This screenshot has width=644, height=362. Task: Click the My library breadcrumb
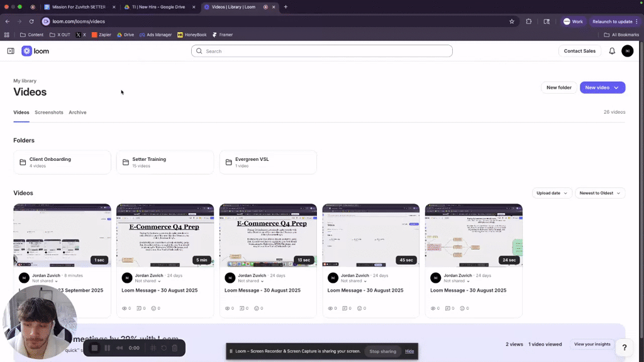click(25, 81)
